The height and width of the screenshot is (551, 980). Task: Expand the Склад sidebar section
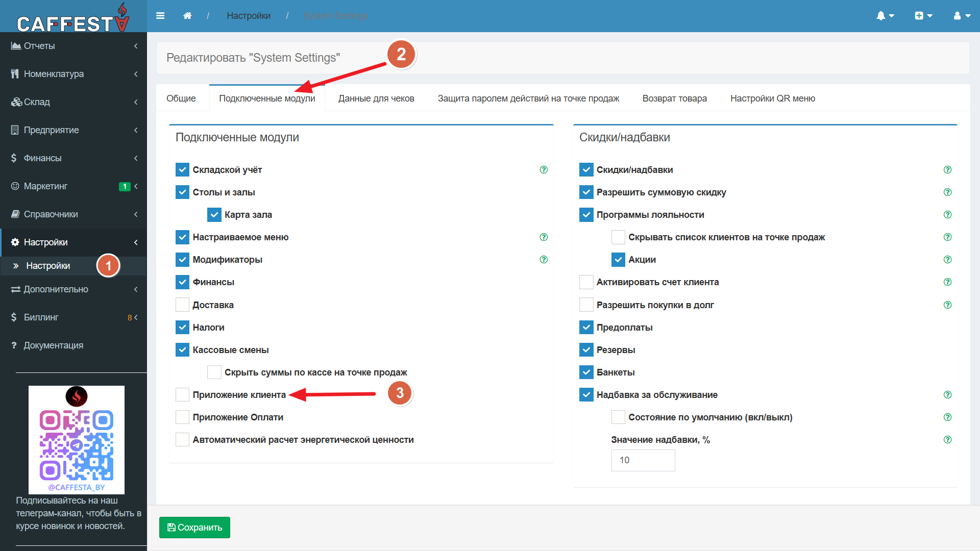coord(73,102)
